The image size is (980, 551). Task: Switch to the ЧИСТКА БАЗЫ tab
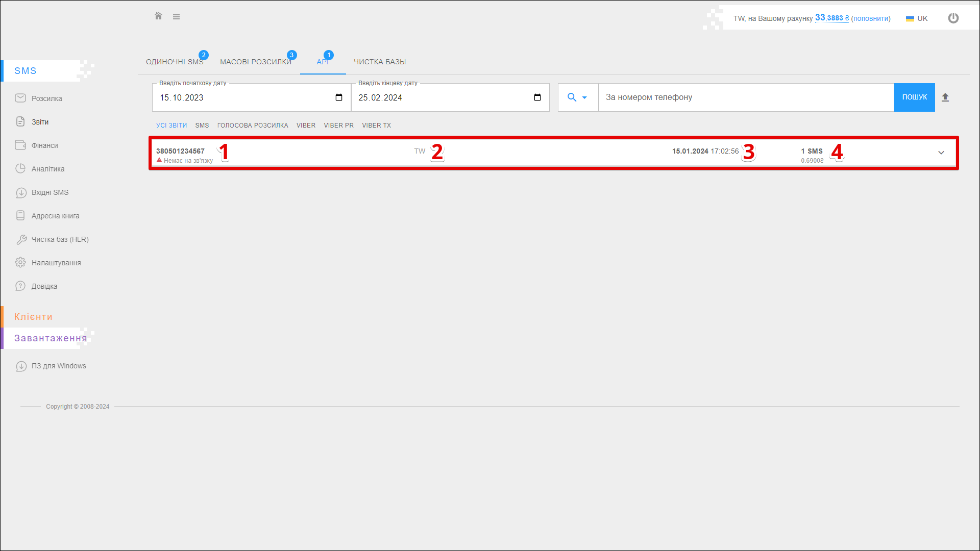[x=380, y=62]
